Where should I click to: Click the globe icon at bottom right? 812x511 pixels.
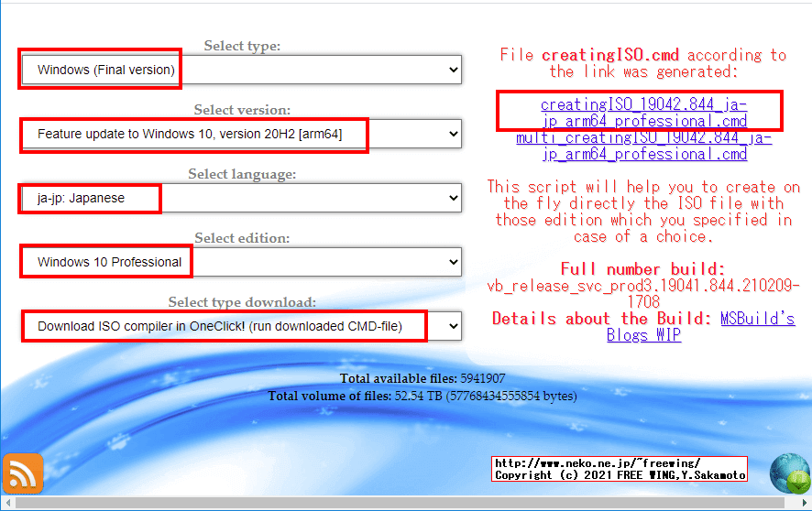pyautogui.click(x=788, y=473)
